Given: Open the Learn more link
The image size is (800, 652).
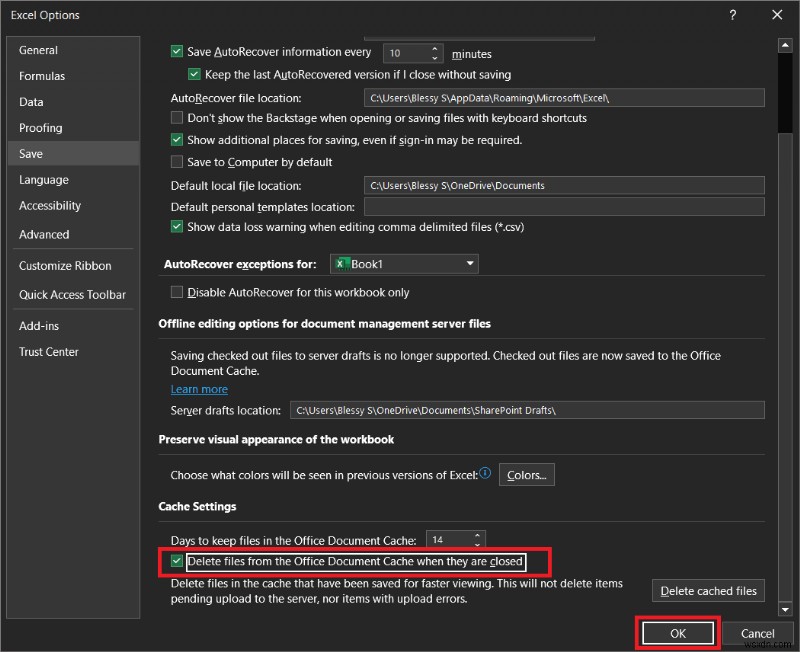Looking at the screenshot, I should 199,389.
